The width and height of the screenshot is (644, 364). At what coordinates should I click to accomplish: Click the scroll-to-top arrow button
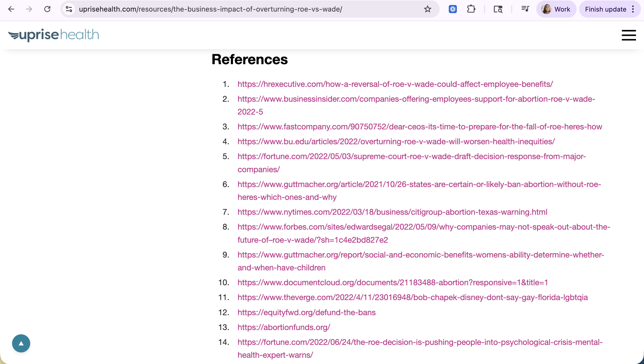coord(21,343)
